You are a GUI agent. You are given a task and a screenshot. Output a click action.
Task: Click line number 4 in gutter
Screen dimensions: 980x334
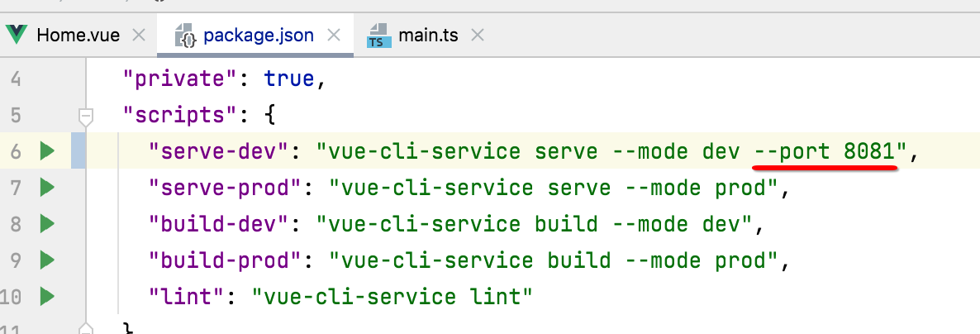pyautogui.click(x=17, y=79)
